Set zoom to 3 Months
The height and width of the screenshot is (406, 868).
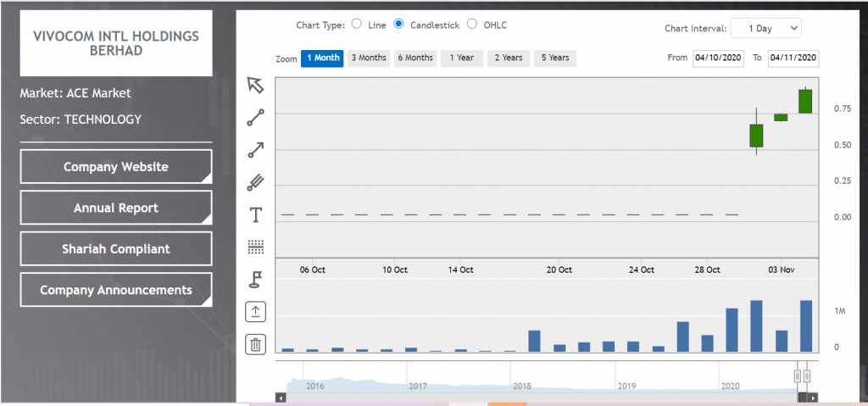[x=369, y=58]
